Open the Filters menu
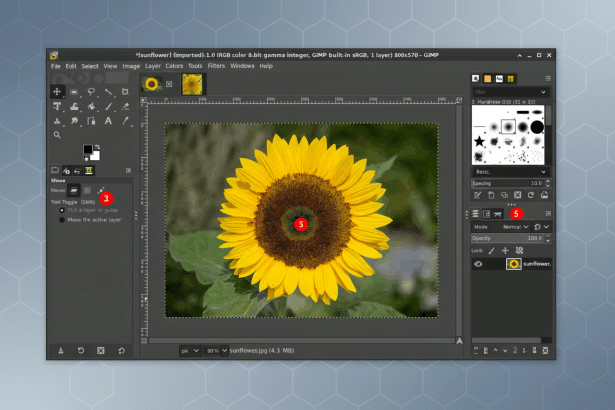615x410 pixels. click(216, 66)
